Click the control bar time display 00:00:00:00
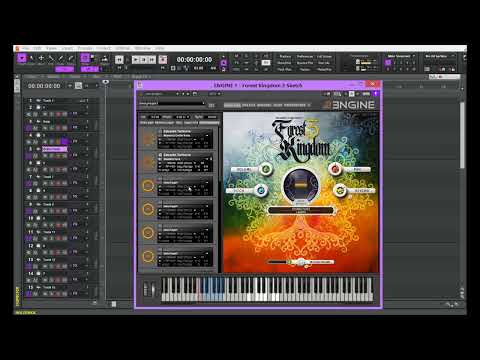Image resolution: width=480 pixels, height=360 pixels. 194,59
